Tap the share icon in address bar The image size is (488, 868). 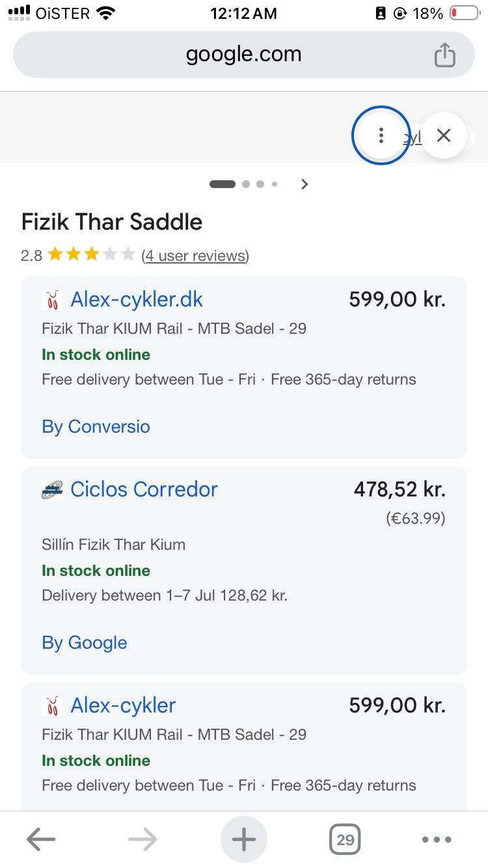point(444,55)
